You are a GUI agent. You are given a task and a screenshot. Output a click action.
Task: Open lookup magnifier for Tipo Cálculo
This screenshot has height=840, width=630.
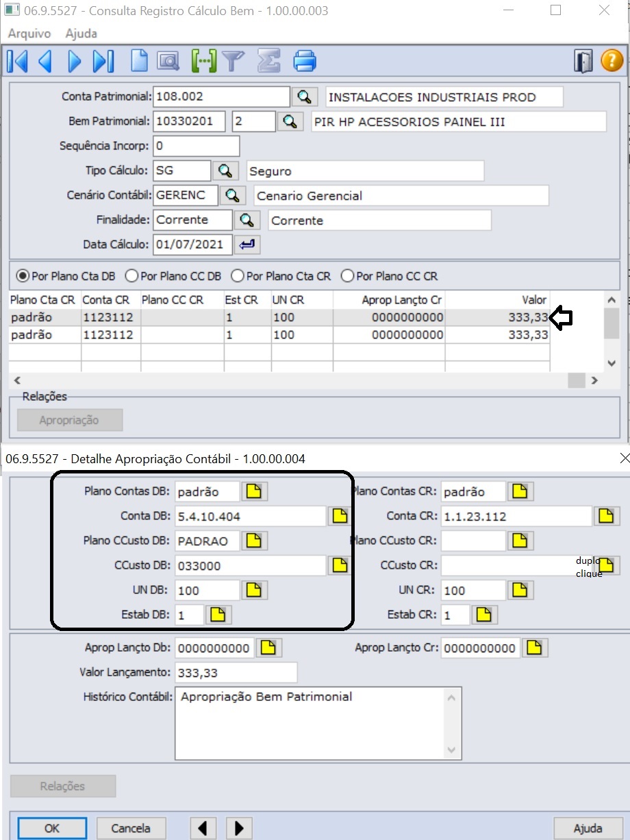point(225,171)
